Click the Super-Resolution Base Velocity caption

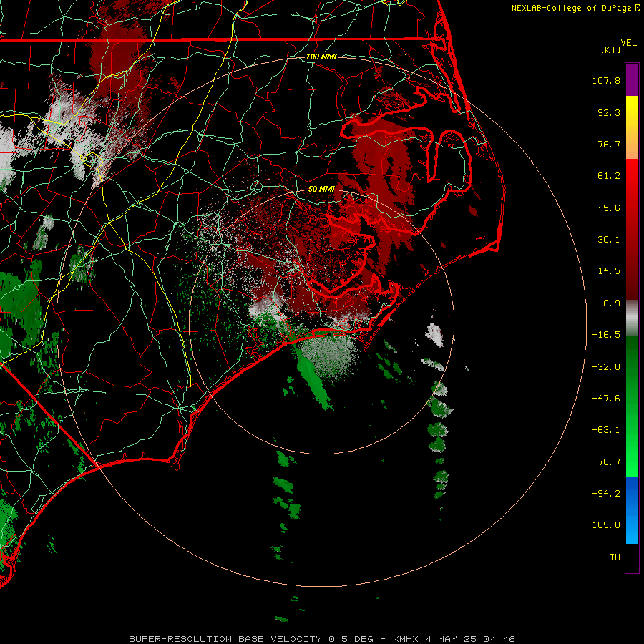pos(321,639)
